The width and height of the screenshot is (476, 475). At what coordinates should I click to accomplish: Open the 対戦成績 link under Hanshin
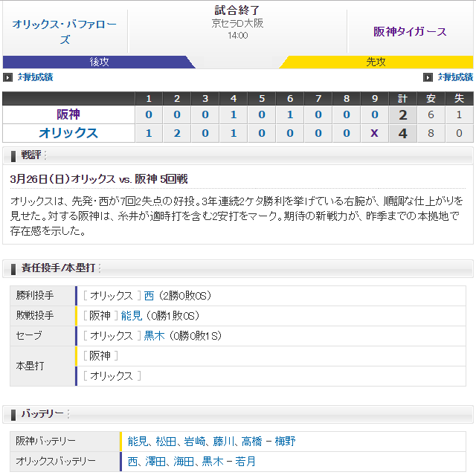[455, 77]
